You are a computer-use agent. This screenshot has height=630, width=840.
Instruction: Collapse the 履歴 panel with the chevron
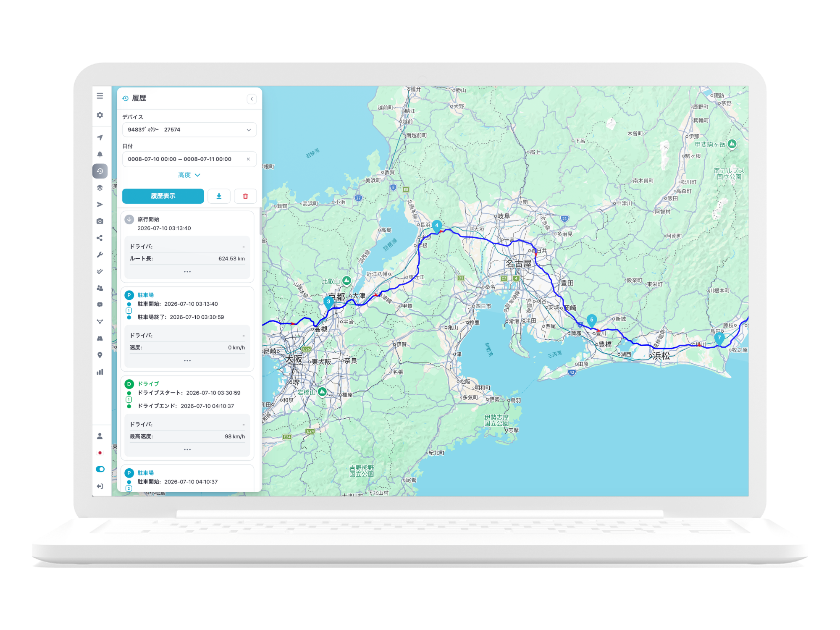pos(252,99)
